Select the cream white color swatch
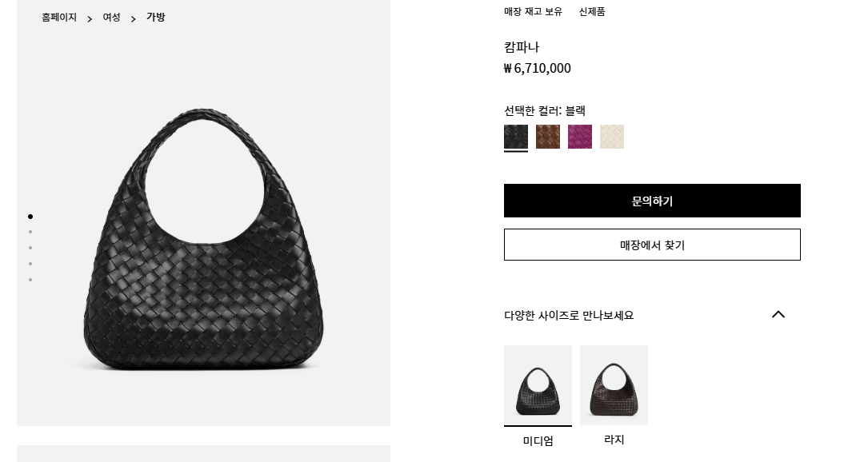This screenshot has width=868, height=462. [x=612, y=137]
